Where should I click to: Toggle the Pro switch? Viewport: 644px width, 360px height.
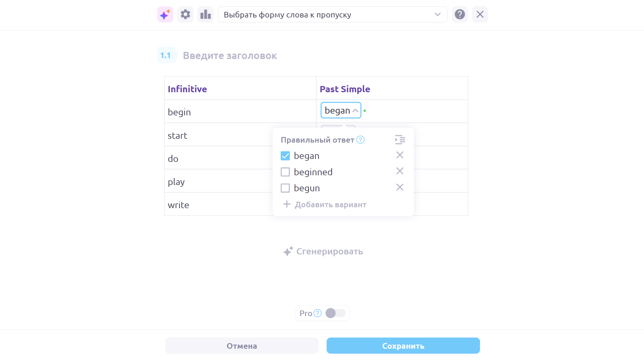coord(335,313)
